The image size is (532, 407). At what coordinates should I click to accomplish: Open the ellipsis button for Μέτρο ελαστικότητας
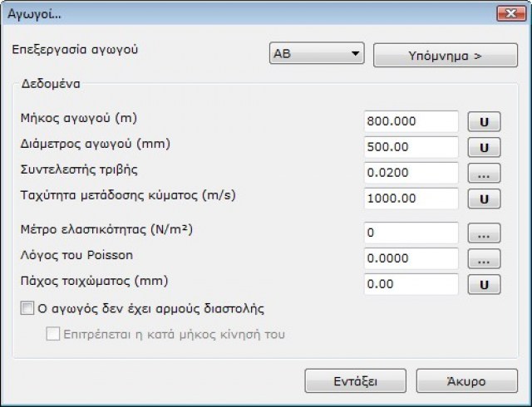483,233
